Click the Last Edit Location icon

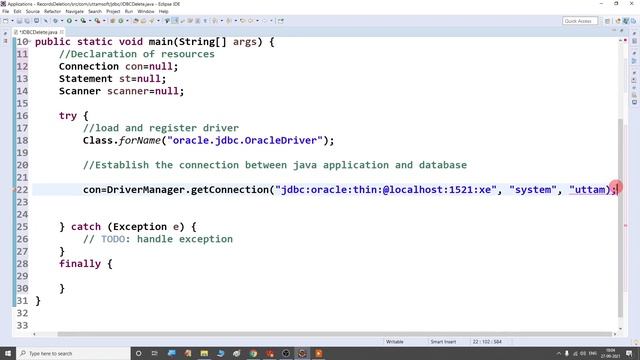pos(242,21)
